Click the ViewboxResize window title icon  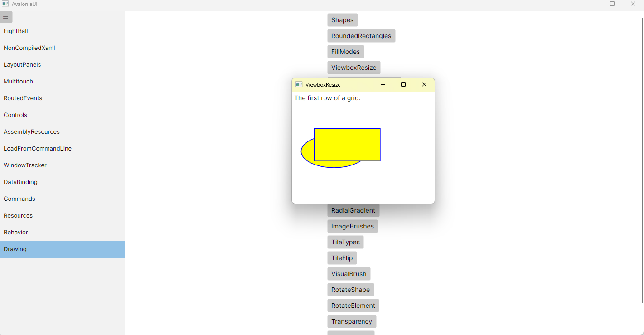coord(299,84)
